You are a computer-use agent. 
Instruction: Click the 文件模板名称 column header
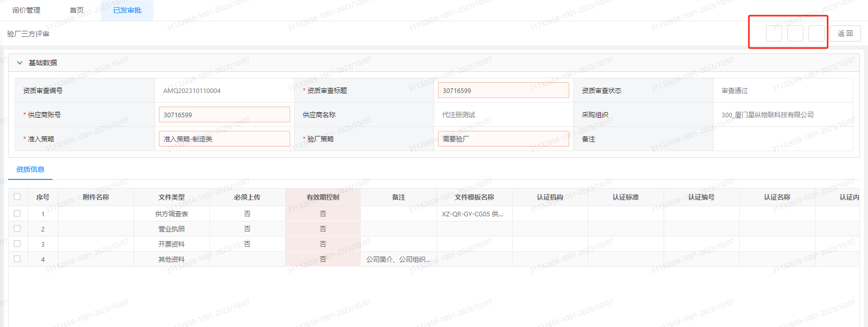474,197
